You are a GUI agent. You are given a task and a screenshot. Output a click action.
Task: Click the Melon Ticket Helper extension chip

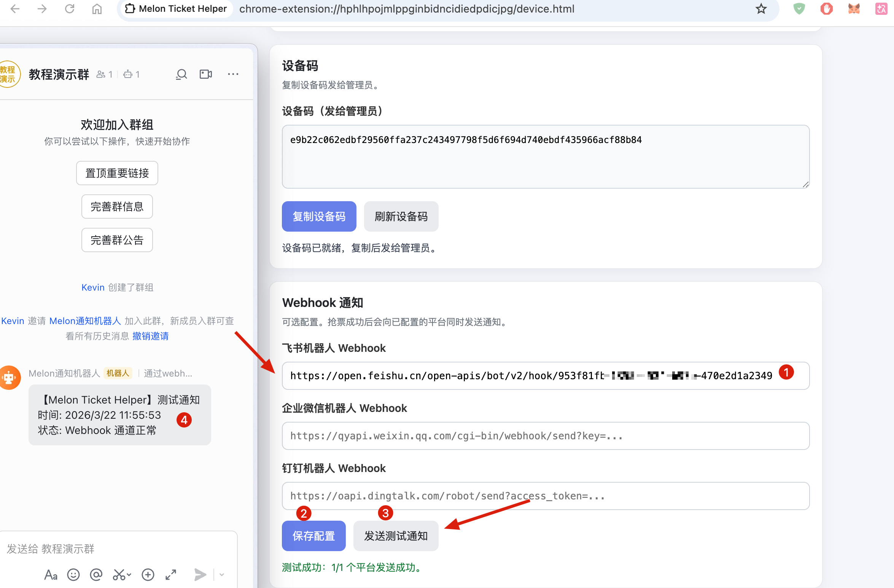176,9
